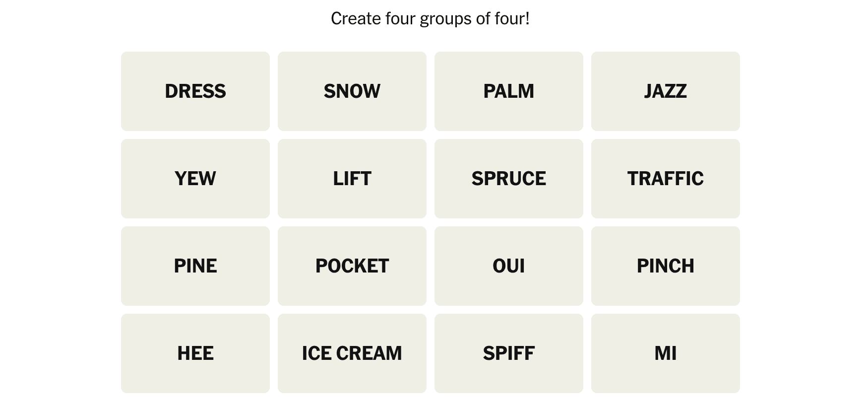Image resolution: width=868 pixels, height=409 pixels.
Task: Click the HEE word tile
Action: (195, 353)
